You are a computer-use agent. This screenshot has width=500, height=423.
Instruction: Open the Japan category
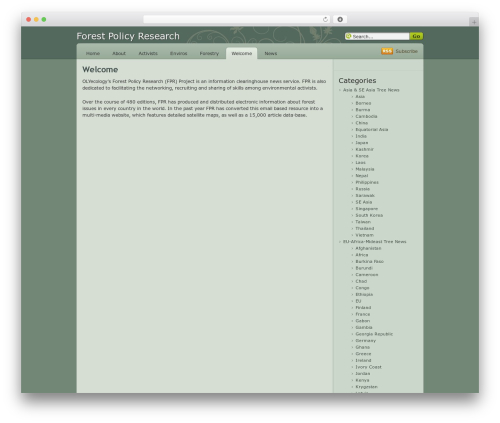point(362,143)
